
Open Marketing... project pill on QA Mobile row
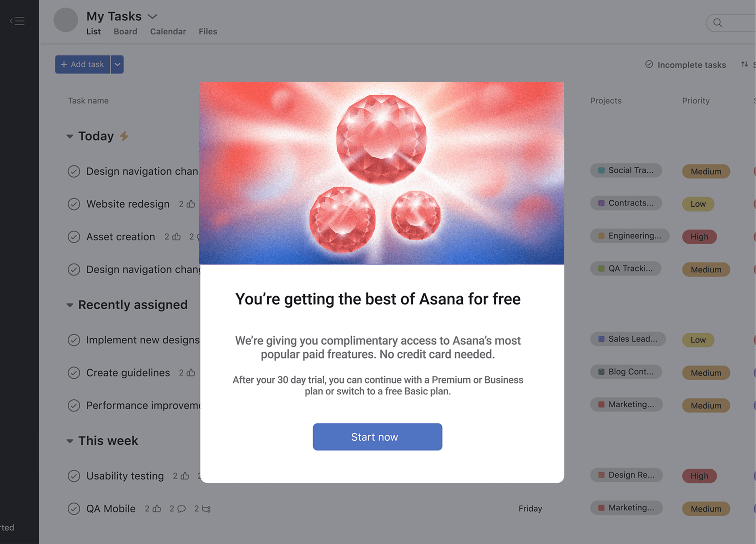[x=626, y=508]
